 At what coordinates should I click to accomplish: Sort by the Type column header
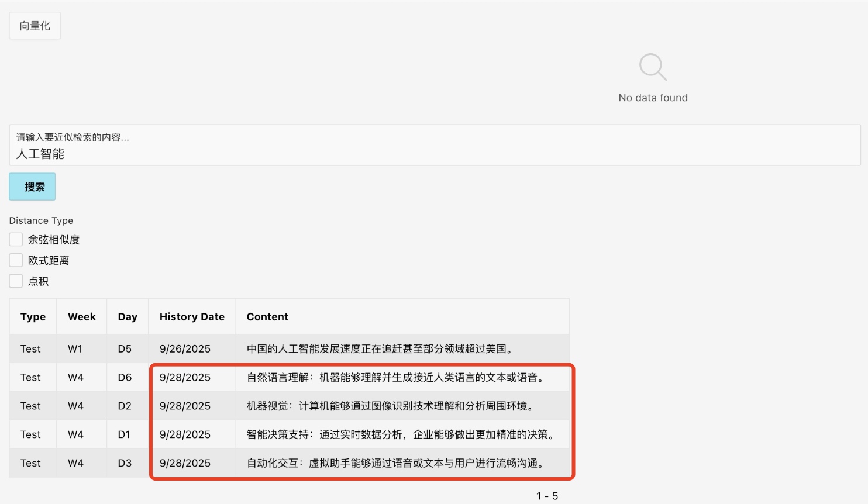point(33,317)
